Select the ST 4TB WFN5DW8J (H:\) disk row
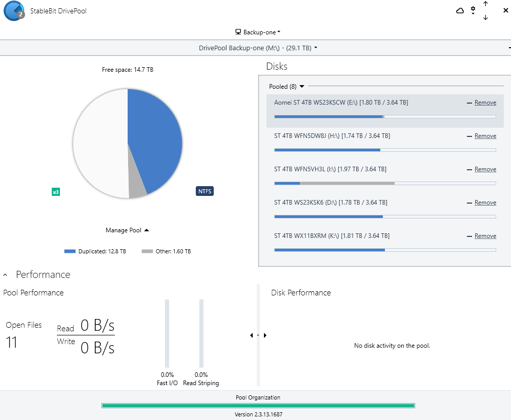This screenshot has height=420, width=511. point(359,142)
